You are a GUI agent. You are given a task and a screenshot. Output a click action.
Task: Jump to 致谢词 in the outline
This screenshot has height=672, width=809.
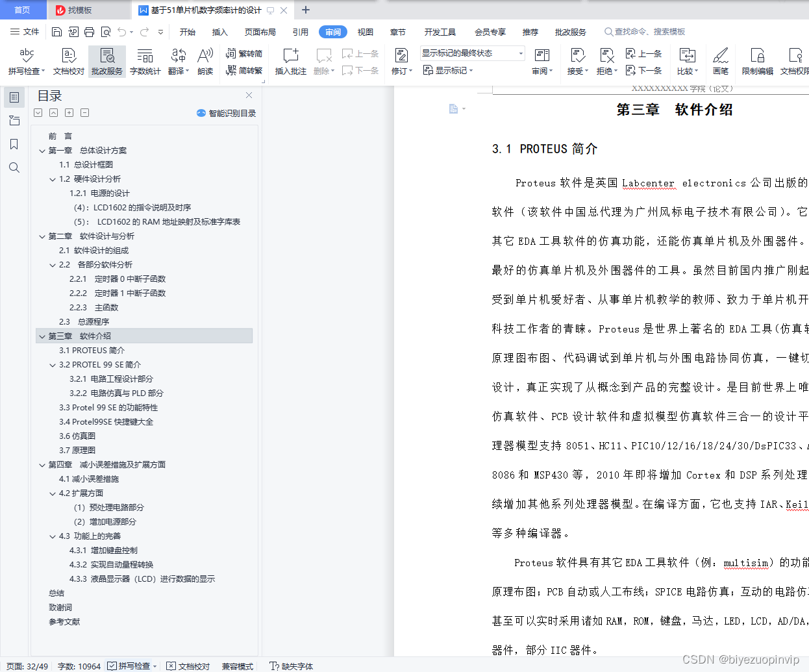[60, 608]
